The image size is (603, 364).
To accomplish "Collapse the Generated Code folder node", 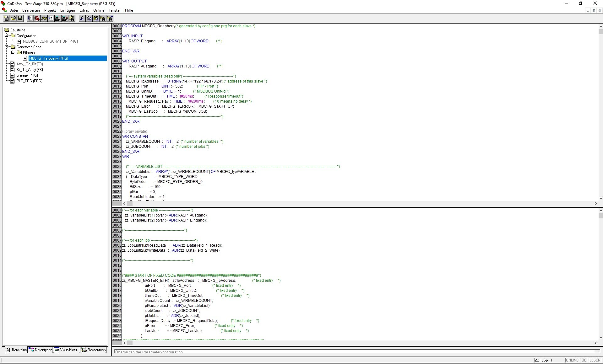I will coord(6,47).
